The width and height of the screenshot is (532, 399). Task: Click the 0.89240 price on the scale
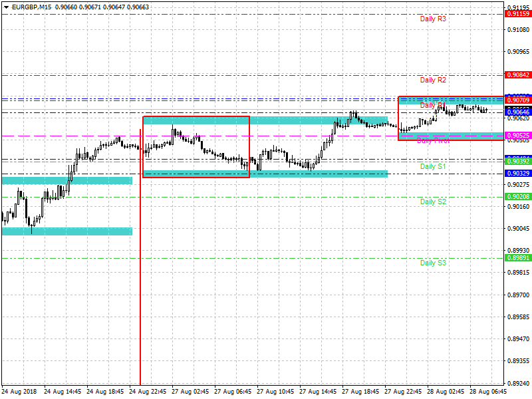coord(517,383)
